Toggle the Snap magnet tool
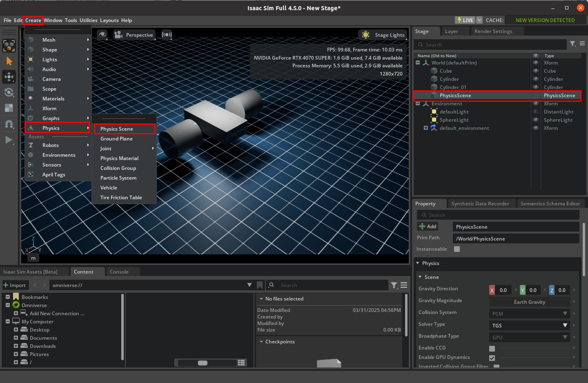This screenshot has height=383, width=588. (9, 124)
